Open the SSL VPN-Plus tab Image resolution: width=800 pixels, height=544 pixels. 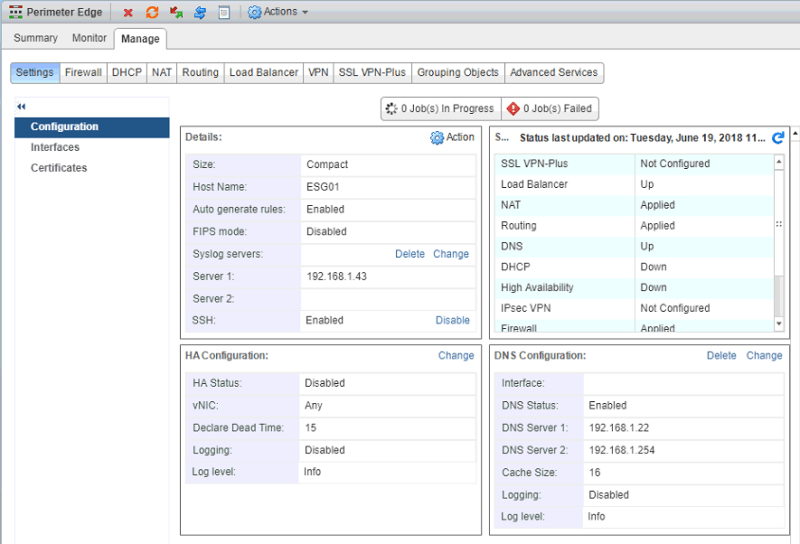(x=372, y=73)
